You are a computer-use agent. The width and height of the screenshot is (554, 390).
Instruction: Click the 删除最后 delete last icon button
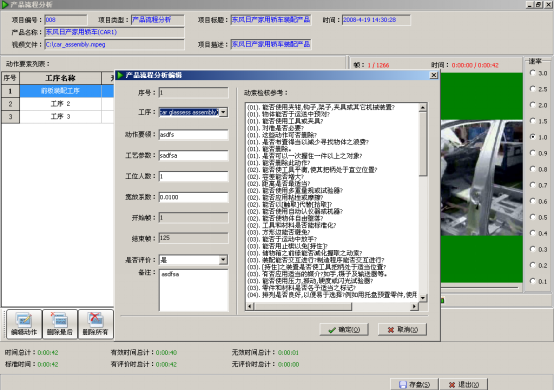click(60, 324)
